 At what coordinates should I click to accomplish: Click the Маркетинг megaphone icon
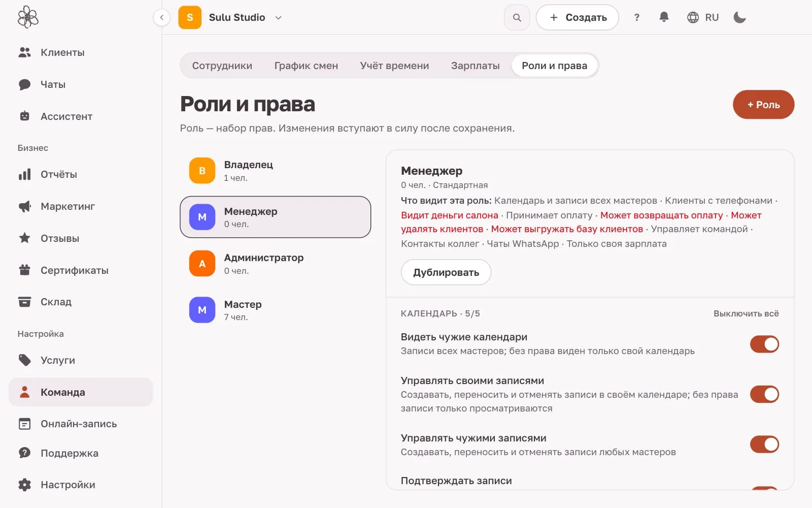[24, 206]
